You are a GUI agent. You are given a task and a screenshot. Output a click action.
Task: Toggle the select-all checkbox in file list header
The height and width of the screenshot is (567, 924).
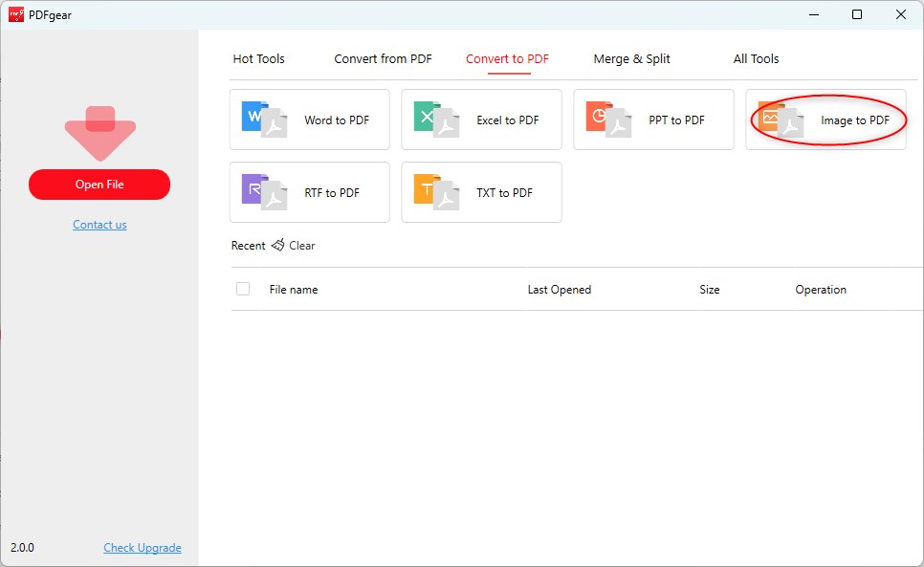(243, 289)
